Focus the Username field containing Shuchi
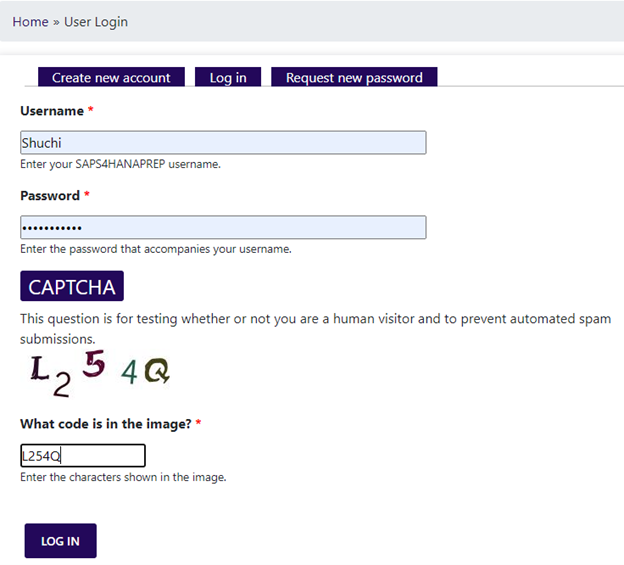The width and height of the screenshot is (624, 565). (x=223, y=143)
